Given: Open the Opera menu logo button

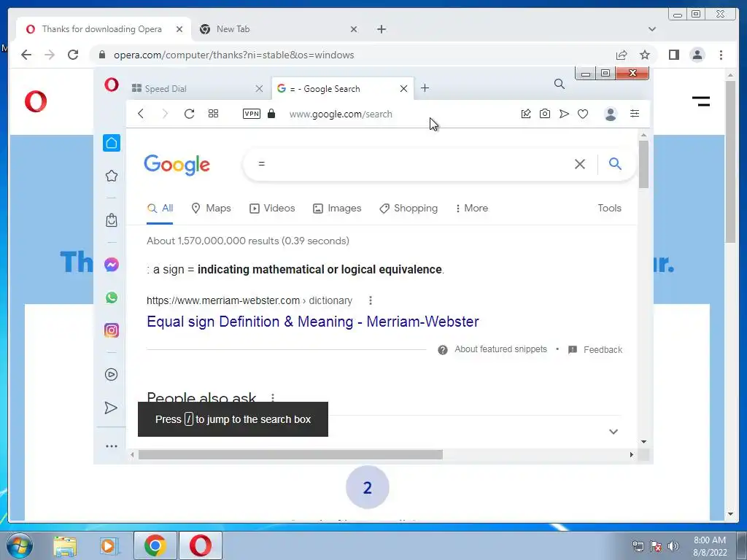Looking at the screenshot, I should coord(112,85).
